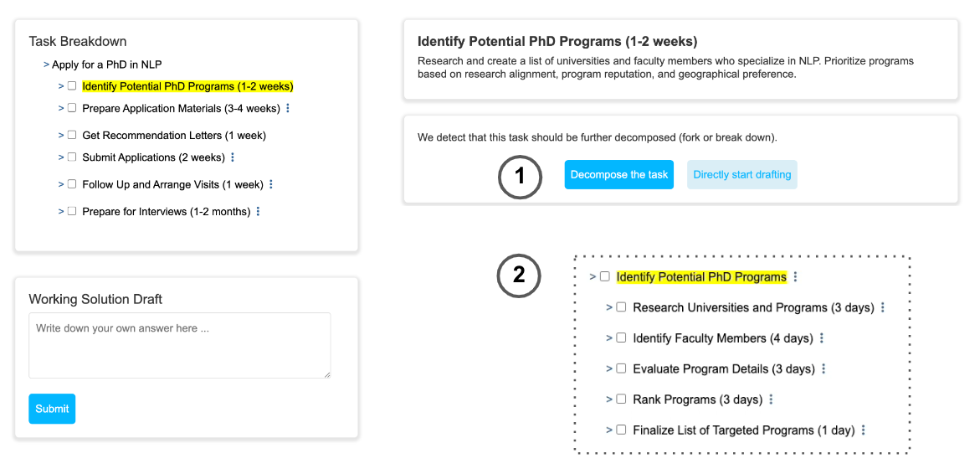
Task: Open the three-dot menu beside Submit Applications
Action: click(233, 157)
